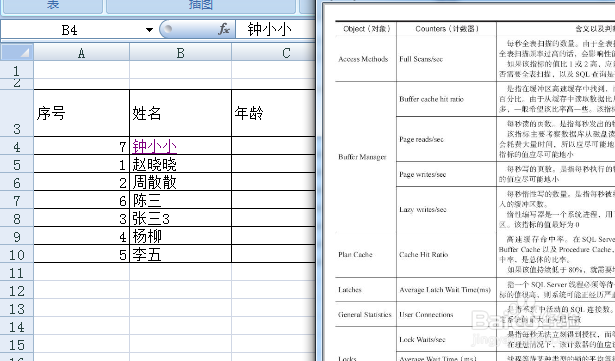Viewport: 615px width, 361px height.
Task: Select row 12 header
Action: coord(16,290)
